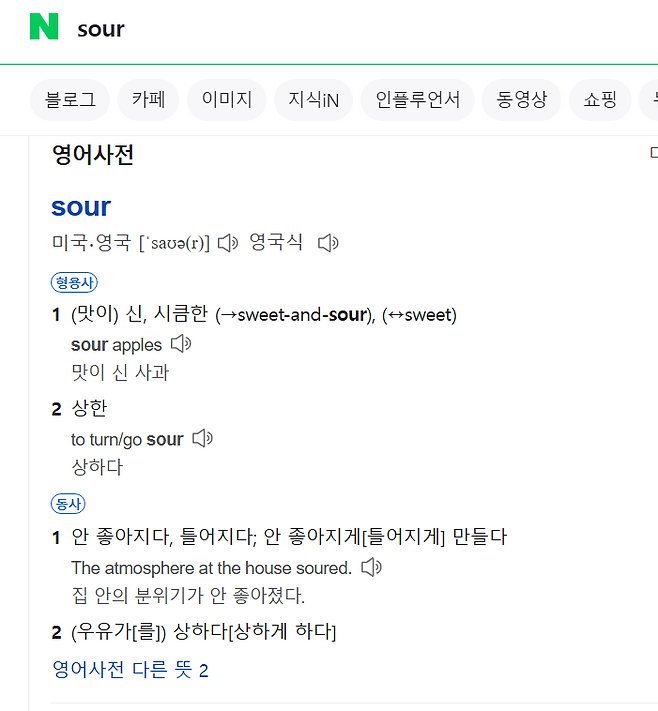
Task: Listen to "The atmosphere at the house soured"
Action: (x=372, y=567)
